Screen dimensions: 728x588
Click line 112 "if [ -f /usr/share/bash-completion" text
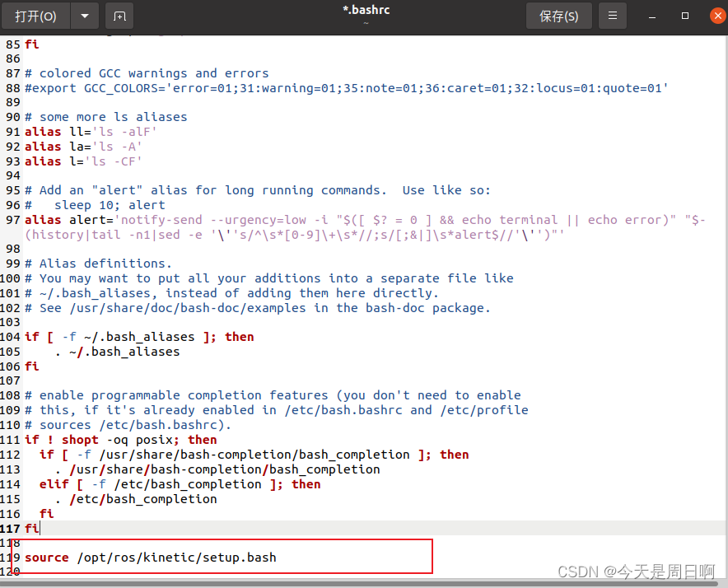pyautogui.click(x=254, y=455)
